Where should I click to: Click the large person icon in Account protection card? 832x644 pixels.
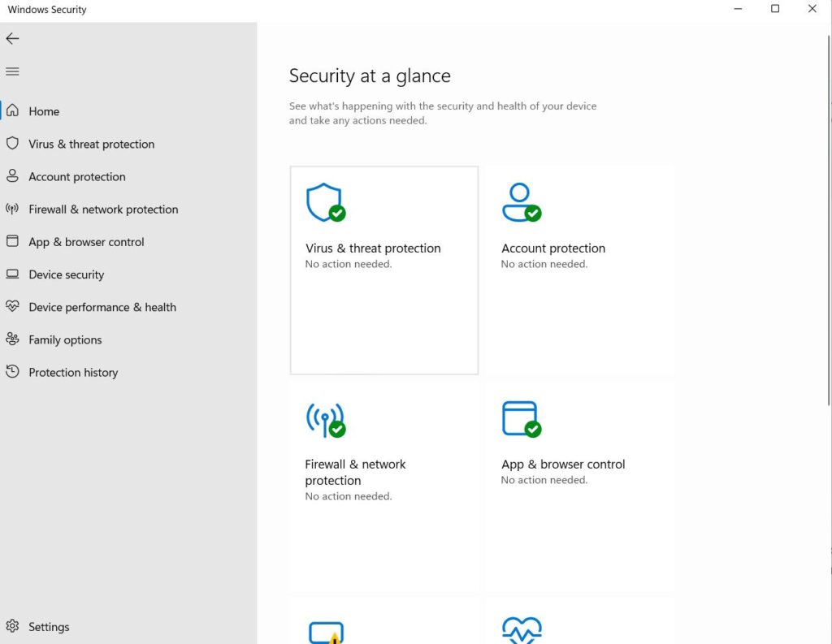pos(522,202)
